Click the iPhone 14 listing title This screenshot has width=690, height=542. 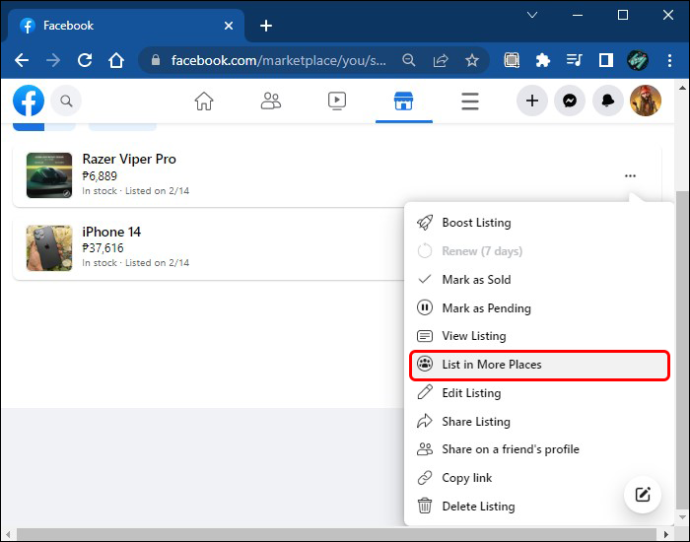click(111, 232)
